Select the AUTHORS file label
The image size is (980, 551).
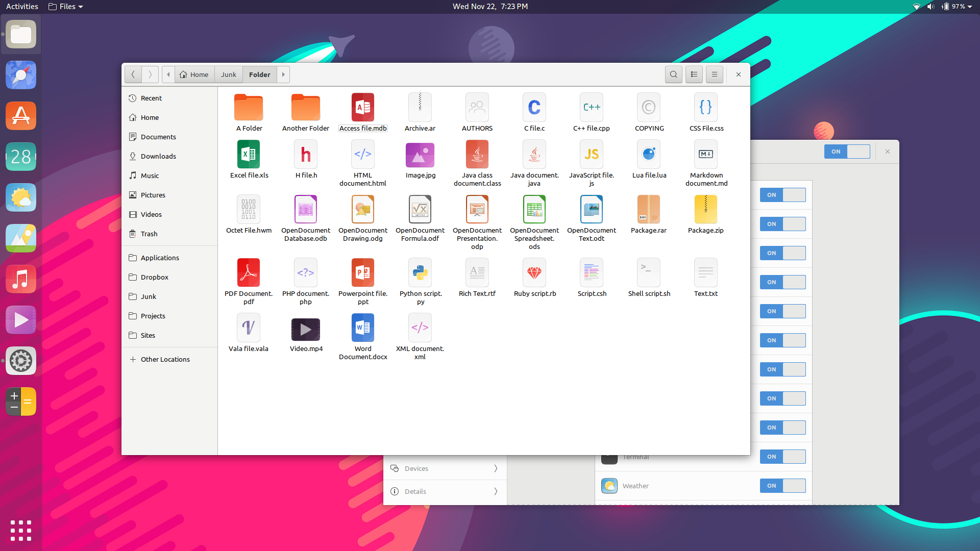click(477, 128)
